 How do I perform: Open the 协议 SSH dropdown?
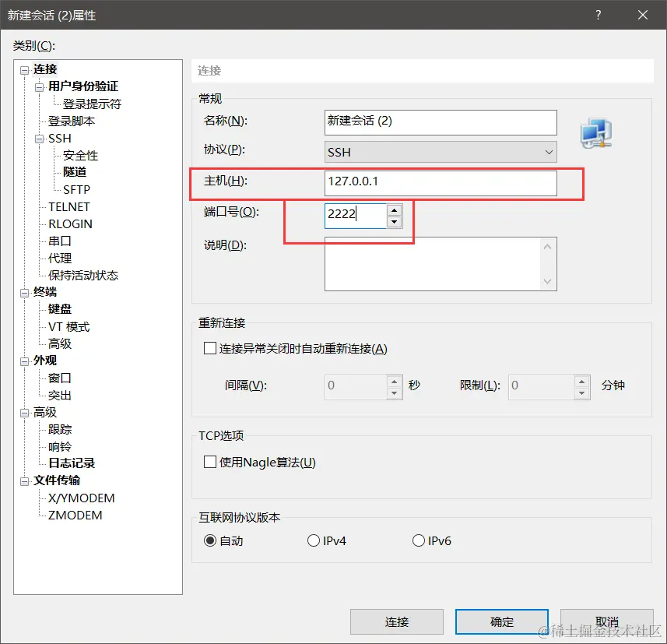point(441,152)
